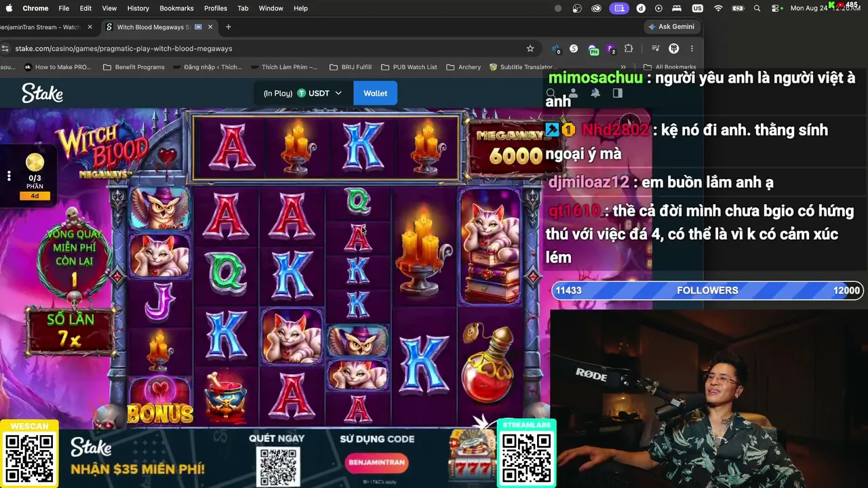This screenshot has height=488, width=868.
Task: Click the BONUS scatter symbol
Action: 160,401
